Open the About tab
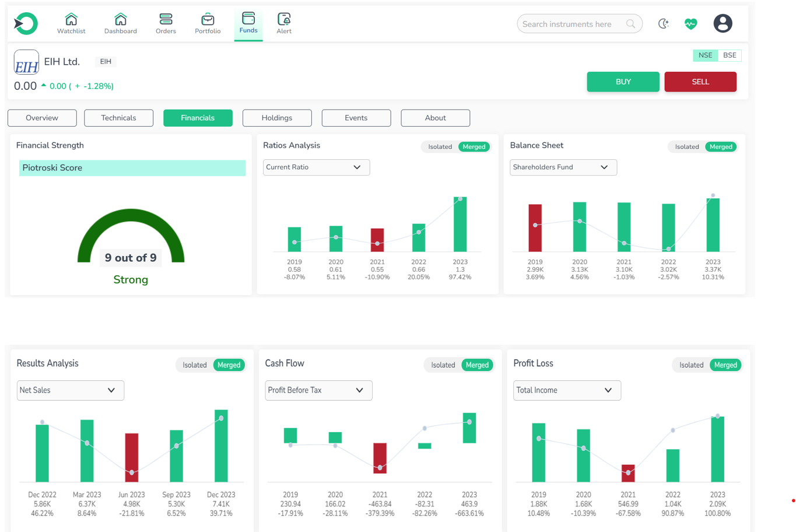This screenshot has width=796, height=532. coord(436,118)
